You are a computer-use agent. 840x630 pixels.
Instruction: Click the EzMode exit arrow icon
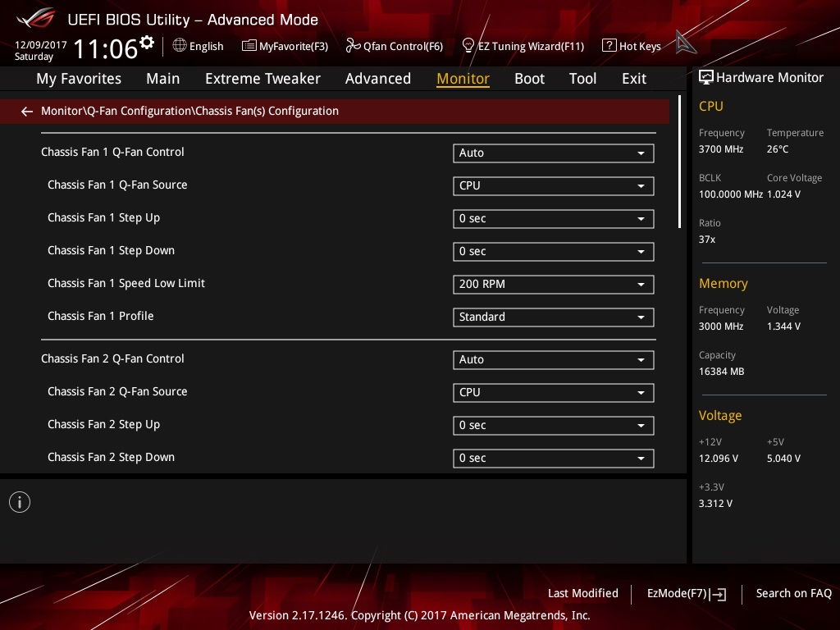click(719, 594)
